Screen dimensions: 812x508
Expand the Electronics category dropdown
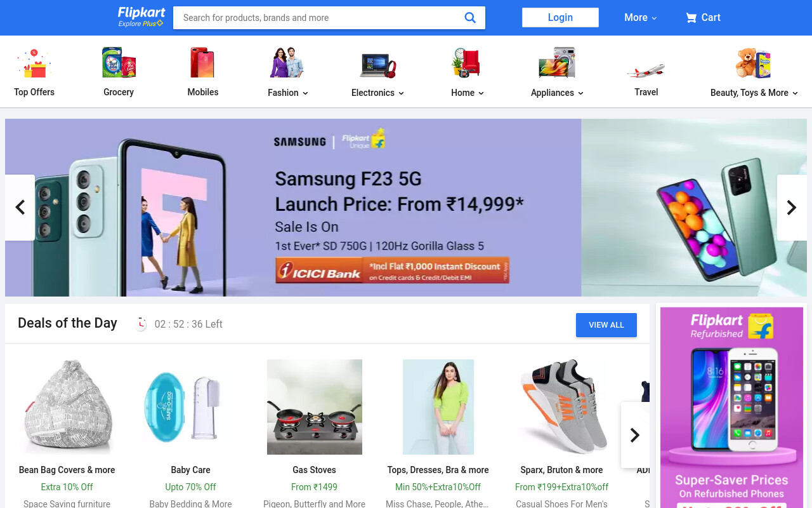pos(377,93)
